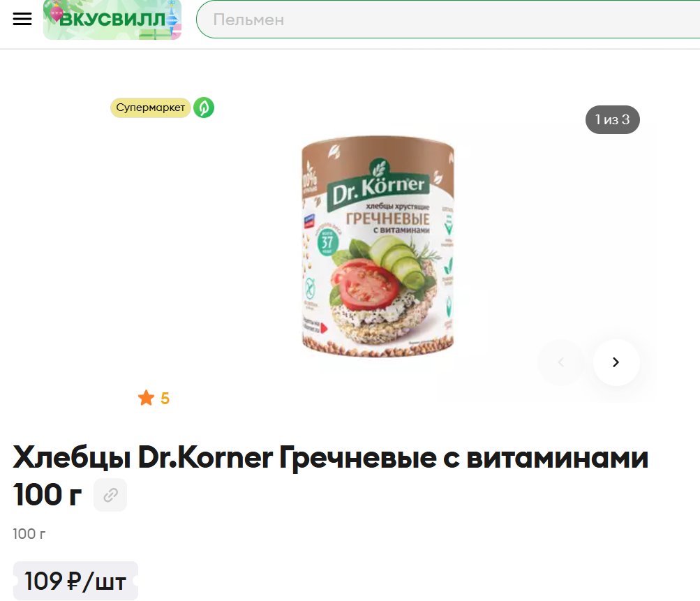Click the 37 calorie badge on the package
Screen dimensions: 700x601
(328, 242)
